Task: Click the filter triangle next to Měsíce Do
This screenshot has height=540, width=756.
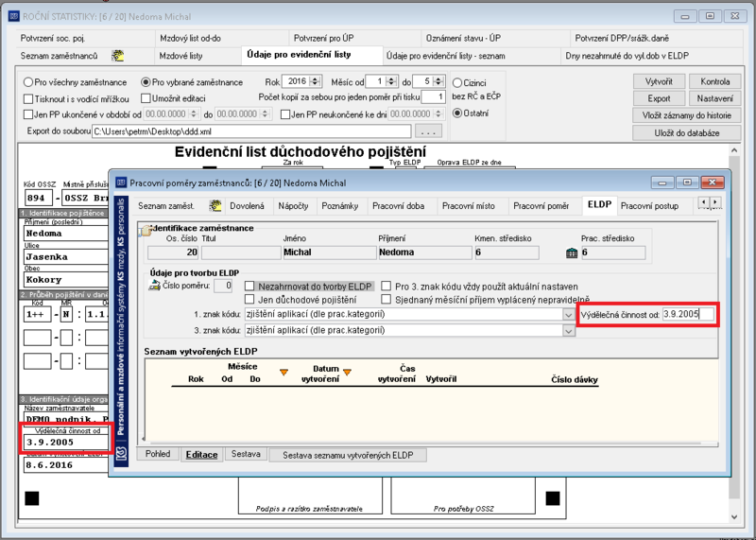Action: (284, 372)
